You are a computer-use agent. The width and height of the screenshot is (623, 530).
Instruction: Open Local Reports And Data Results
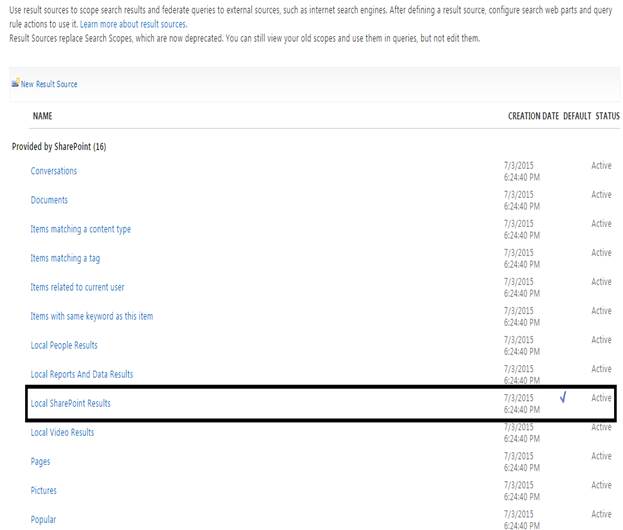(82, 374)
